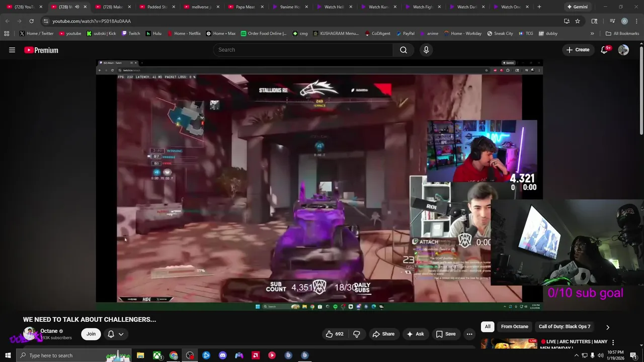The width and height of the screenshot is (644, 362).
Task: Reload the current page
Action: pyautogui.click(x=31, y=21)
